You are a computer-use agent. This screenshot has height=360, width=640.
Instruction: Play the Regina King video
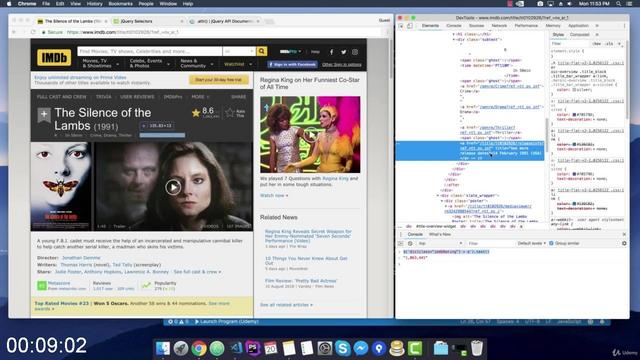coord(311,134)
